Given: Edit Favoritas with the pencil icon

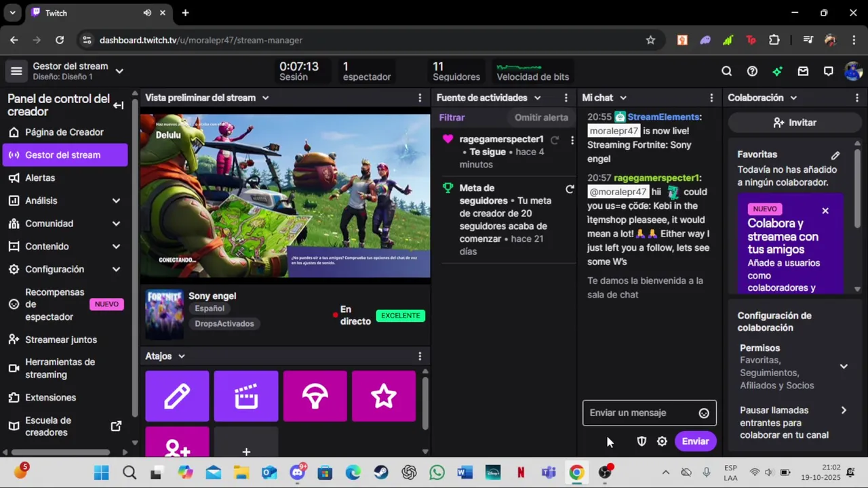Looking at the screenshot, I should click(835, 155).
